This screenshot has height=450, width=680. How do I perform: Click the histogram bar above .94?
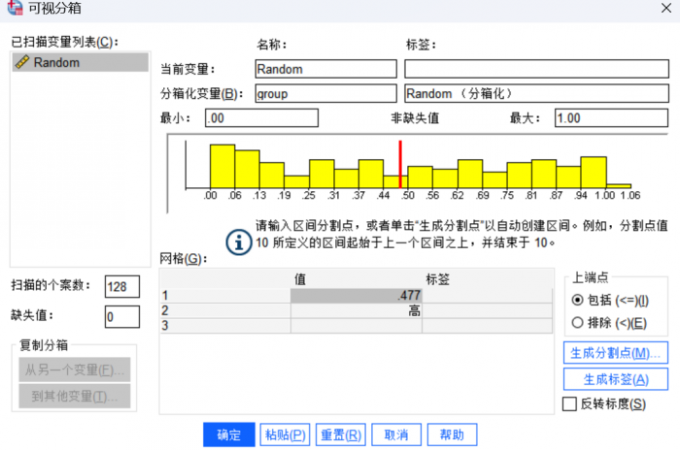(x=593, y=173)
